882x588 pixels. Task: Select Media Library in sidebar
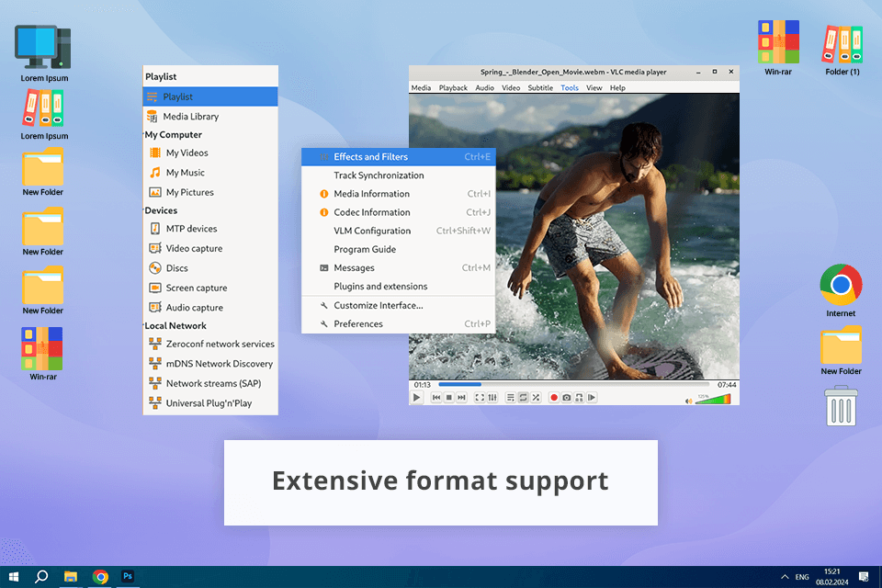[x=190, y=117]
